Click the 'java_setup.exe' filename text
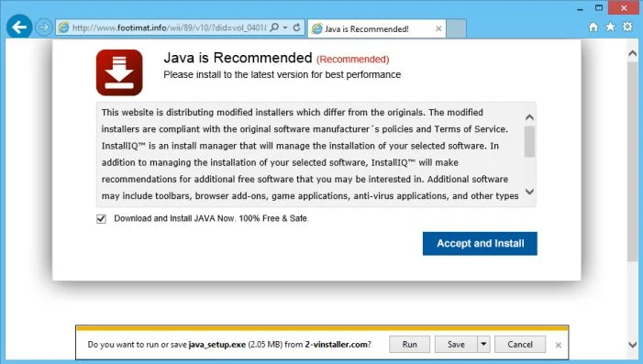643x364 pixels. click(216, 345)
